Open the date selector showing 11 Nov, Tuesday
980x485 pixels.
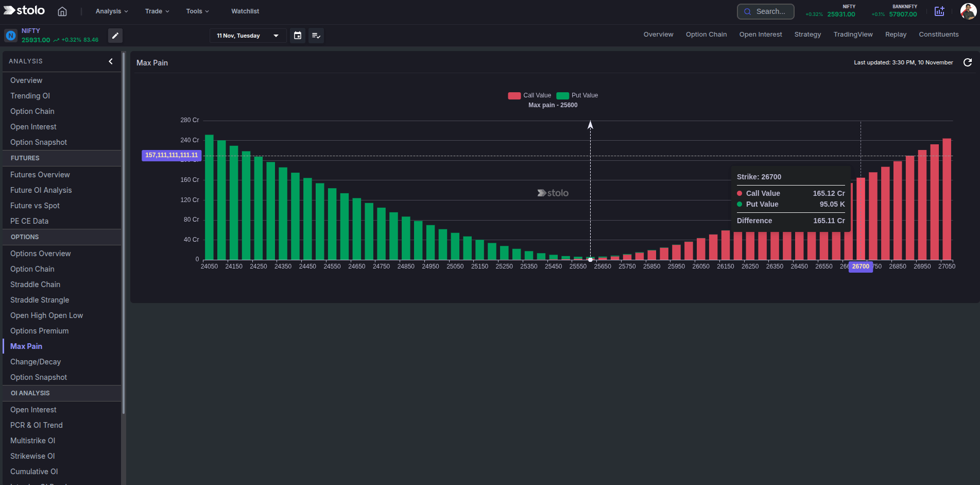tap(248, 36)
